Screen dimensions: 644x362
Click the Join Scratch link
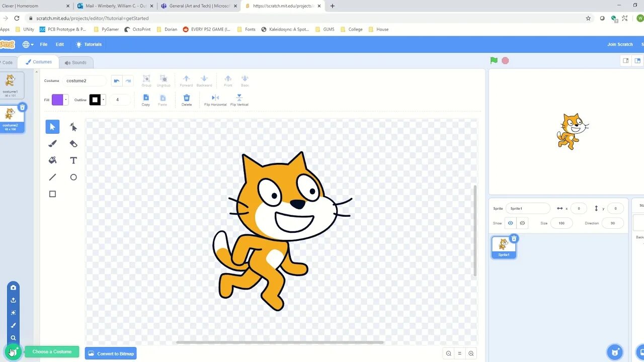click(x=620, y=44)
